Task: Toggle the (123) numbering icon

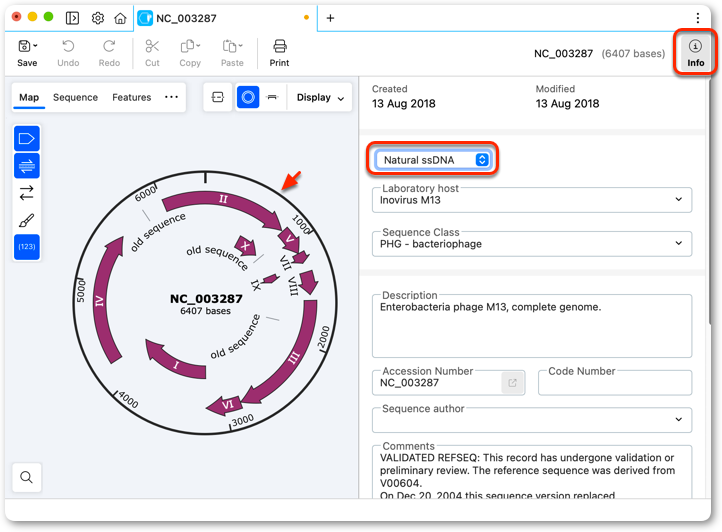Action: click(x=27, y=247)
